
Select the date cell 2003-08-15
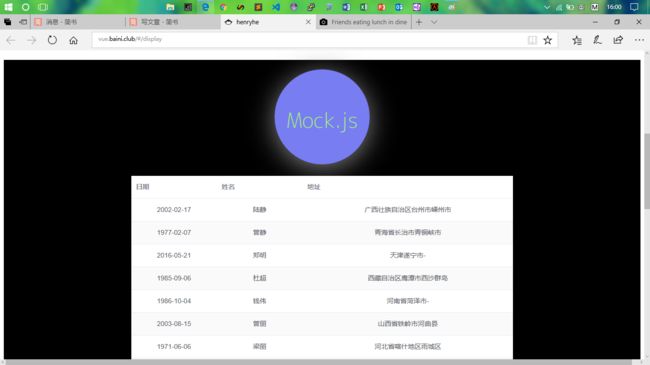pyautogui.click(x=174, y=324)
